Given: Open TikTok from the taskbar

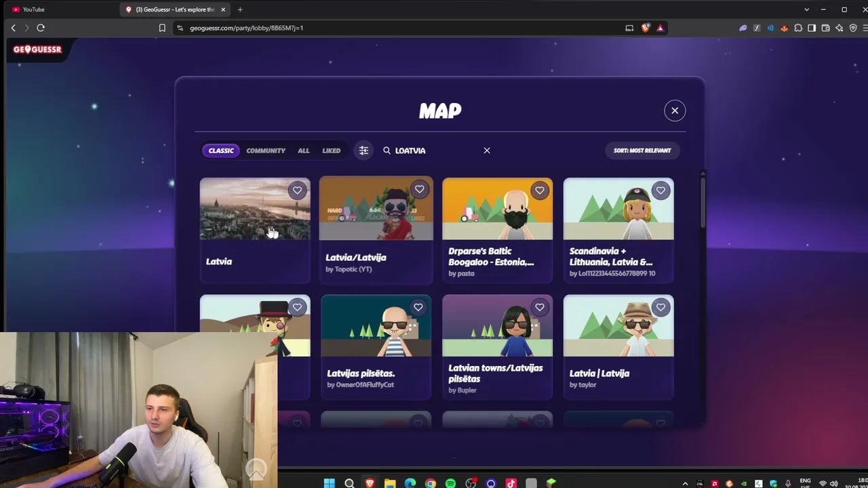Looking at the screenshot, I should (511, 483).
